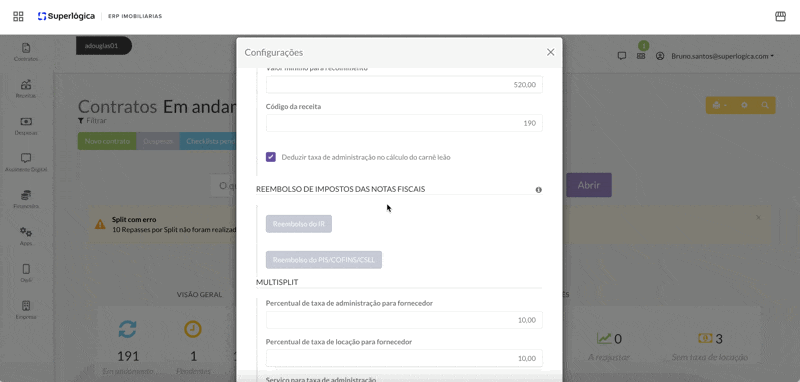Click the 191 Em andamento count
The height and width of the screenshot is (382, 800).
pos(128,356)
